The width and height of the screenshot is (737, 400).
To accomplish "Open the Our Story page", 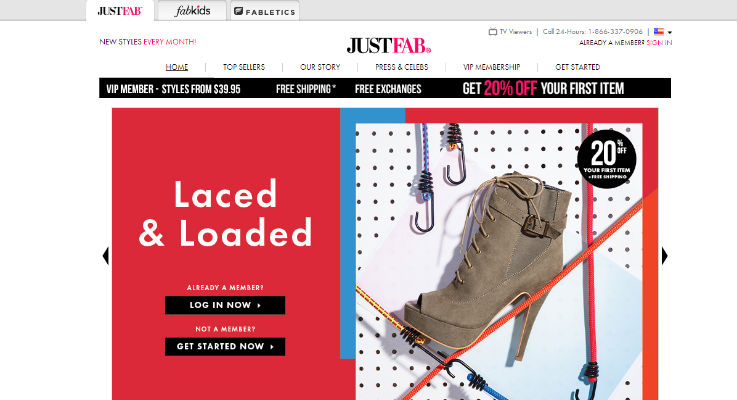I will pos(320,67).
